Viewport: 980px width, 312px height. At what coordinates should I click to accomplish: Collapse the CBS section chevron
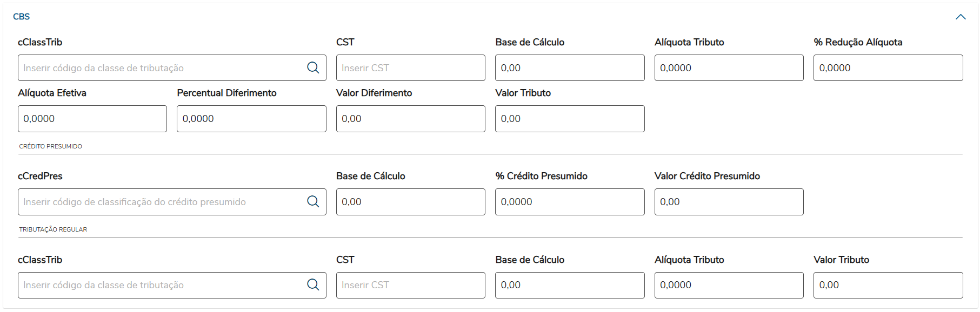tap(960, 17)
